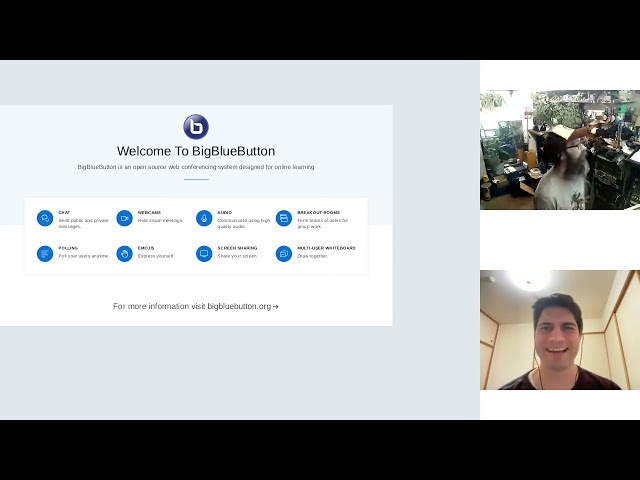640x480 pixels.
Task: Click the 'CHAT' label text
Action: tap(64, 213)
